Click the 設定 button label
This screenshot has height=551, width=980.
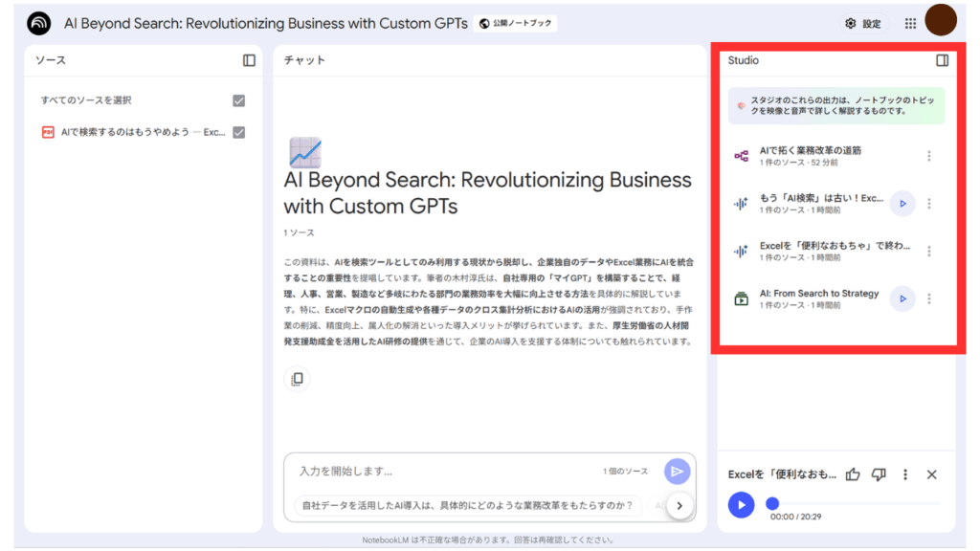872,24
